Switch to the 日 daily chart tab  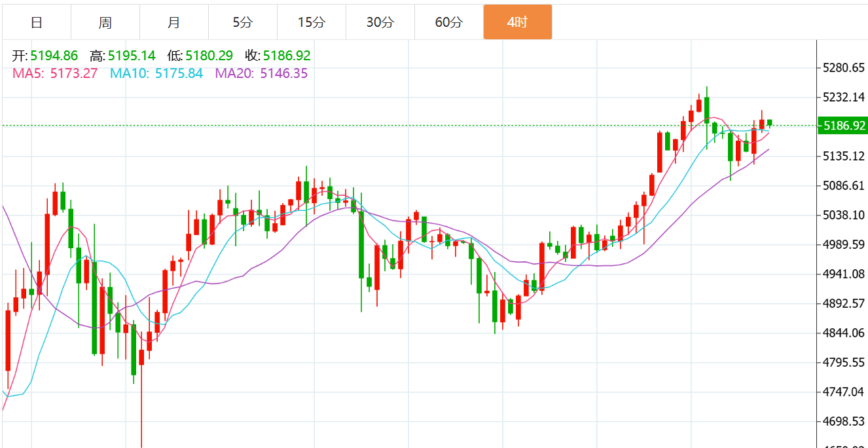coord(37,22)
